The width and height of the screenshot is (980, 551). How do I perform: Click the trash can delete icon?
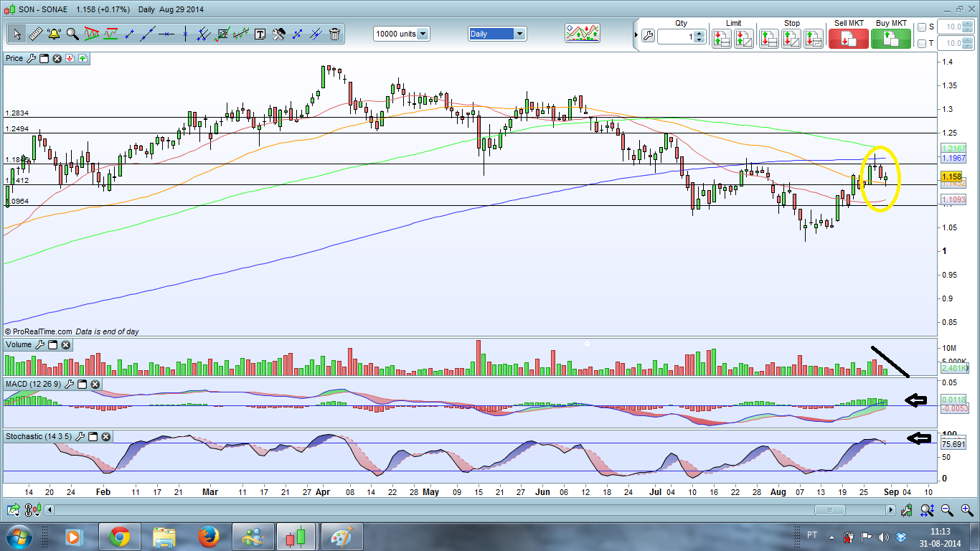click(334, 34)
